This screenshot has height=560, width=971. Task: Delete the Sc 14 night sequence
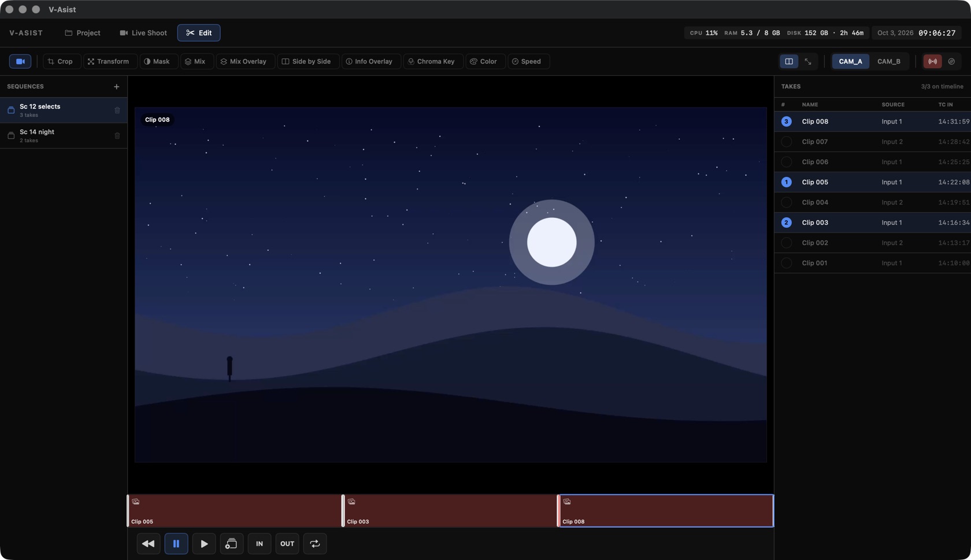117,136
